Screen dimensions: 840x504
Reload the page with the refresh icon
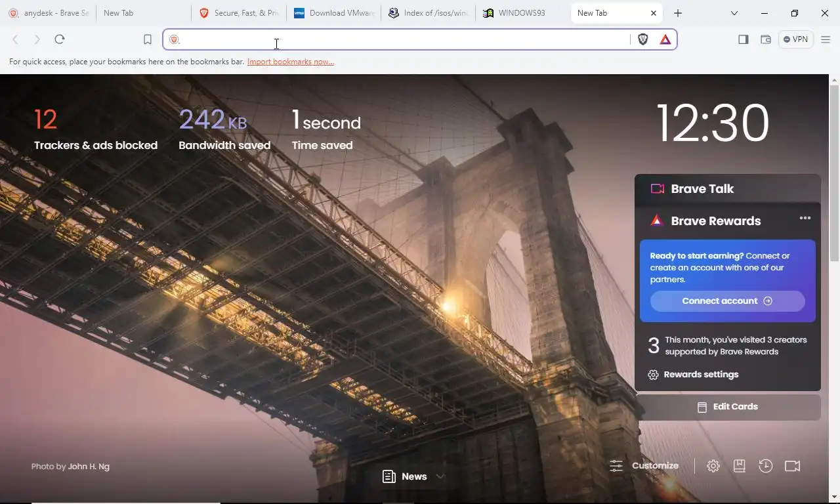coord(60,39)
